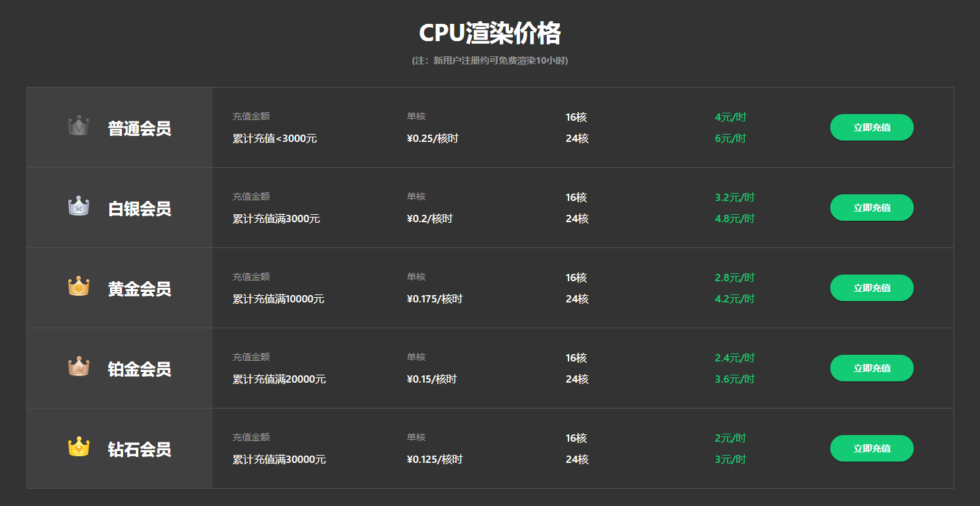Click the ¥0.125/核时 unit price
Viewport: 980px width, 506px height.
434,460
